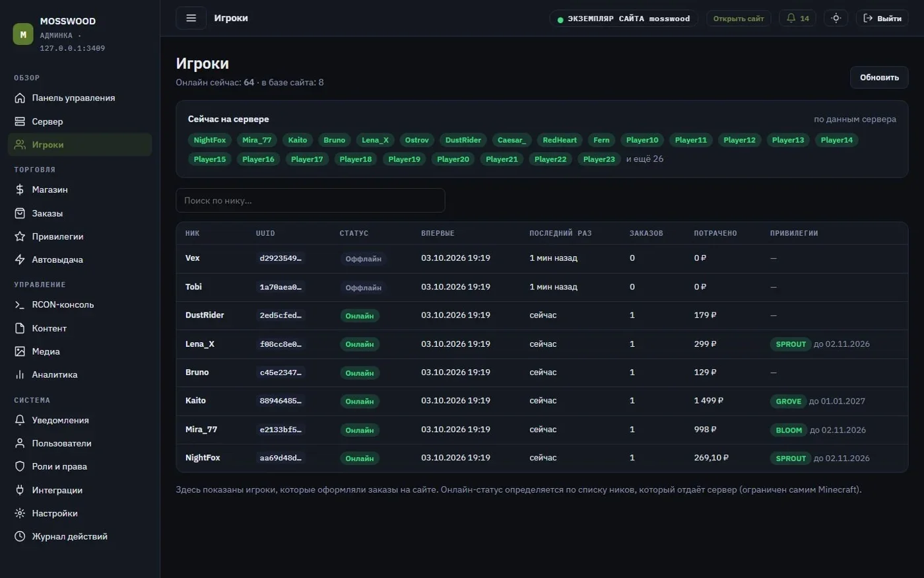This screenshot has width=924, height=578.
Task: Focus the Поиск по нику search field
Action: point(310,201)
